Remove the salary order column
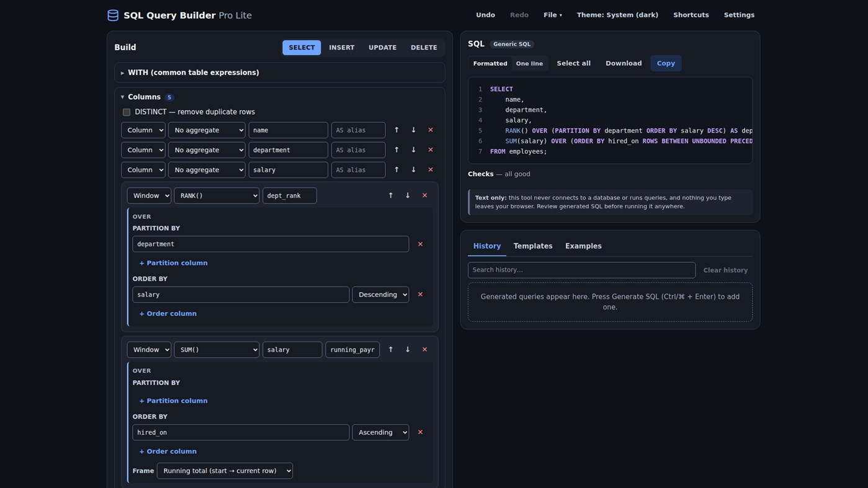Screen dimensions: 868x488 (420, 295)
